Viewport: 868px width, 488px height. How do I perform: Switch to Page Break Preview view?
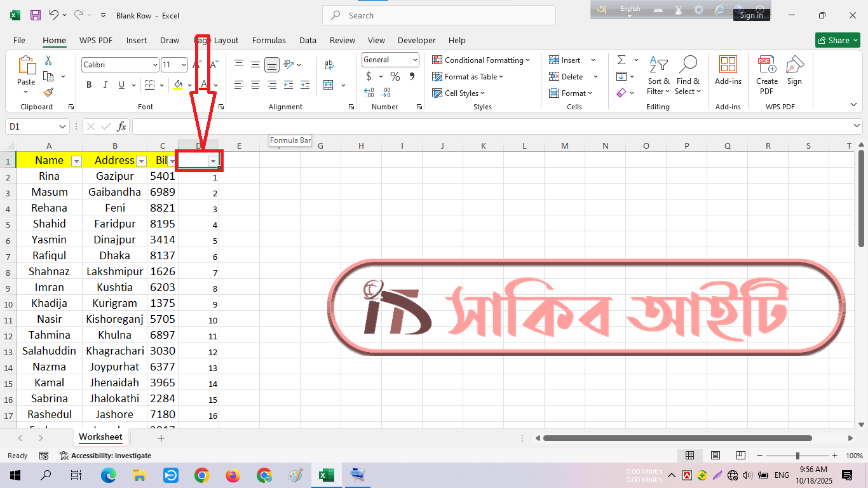(740, 456)
